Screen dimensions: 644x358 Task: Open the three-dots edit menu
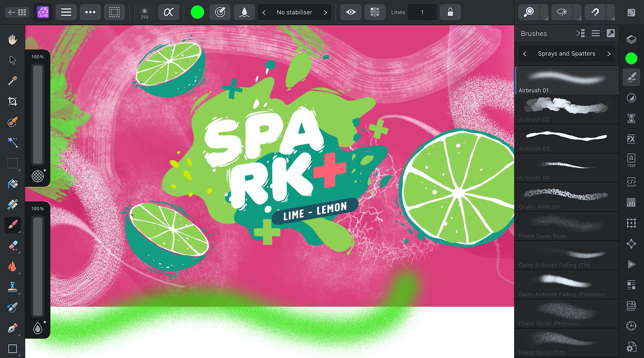(x=90, y=12)
